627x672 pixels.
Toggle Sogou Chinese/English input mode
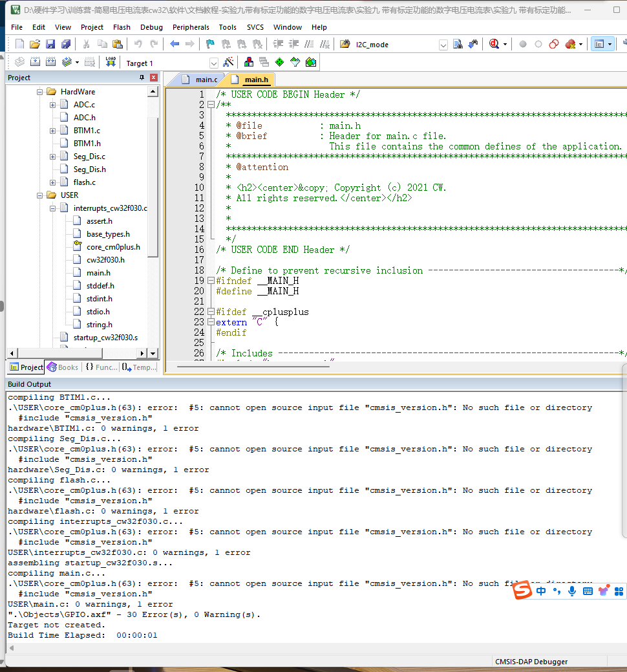(x=541, y=591)
